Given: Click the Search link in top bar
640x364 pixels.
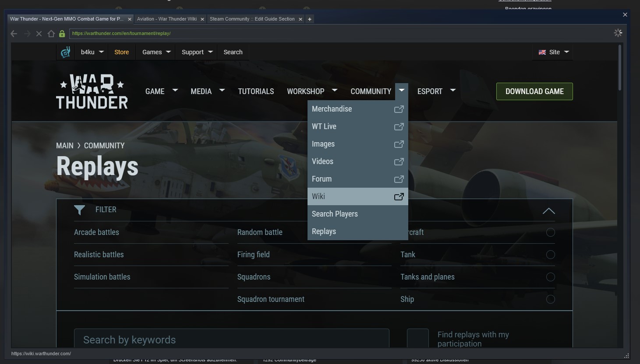Looking at the screenshot, I should click(233, 52).
